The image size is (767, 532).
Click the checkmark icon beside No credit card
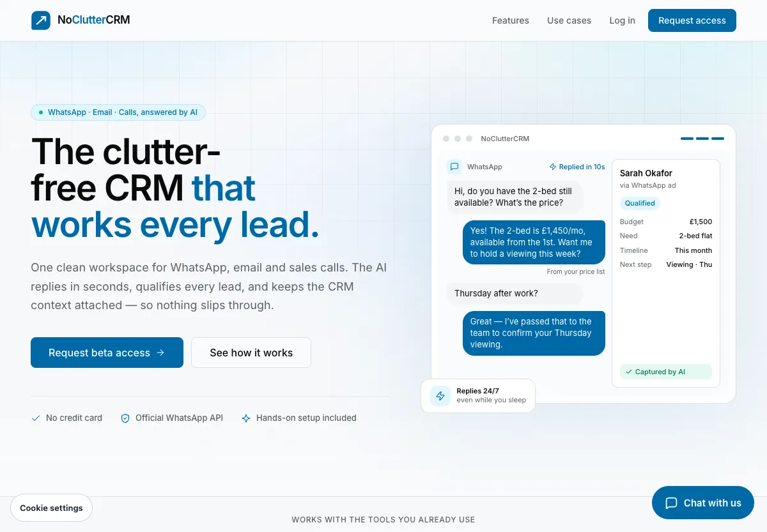click(36, 418)
